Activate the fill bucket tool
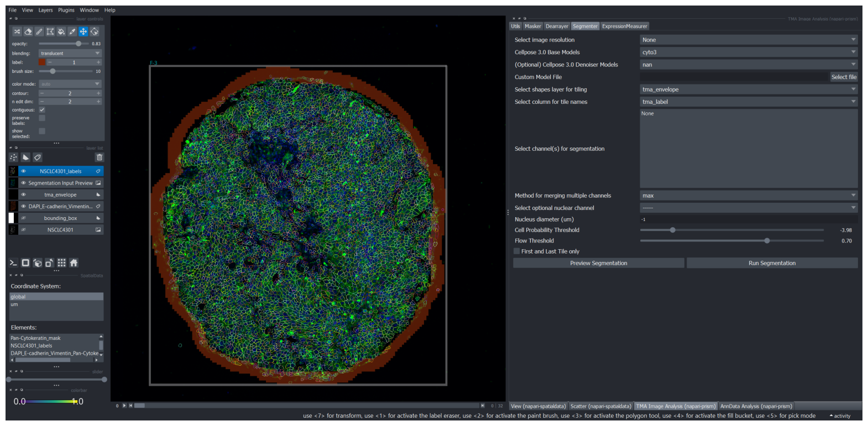The image size is (868, 426). tap(61, 31)
